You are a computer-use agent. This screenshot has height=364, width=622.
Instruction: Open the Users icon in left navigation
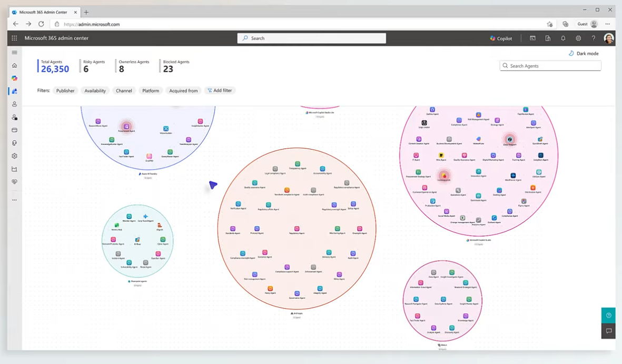[x=14, y=104]
